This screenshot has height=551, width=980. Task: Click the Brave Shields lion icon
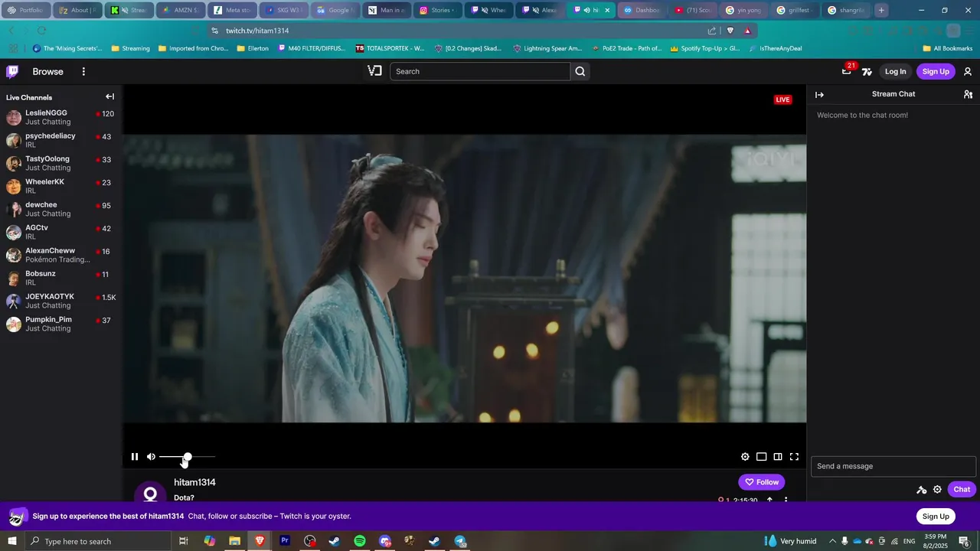coord(730,31)
